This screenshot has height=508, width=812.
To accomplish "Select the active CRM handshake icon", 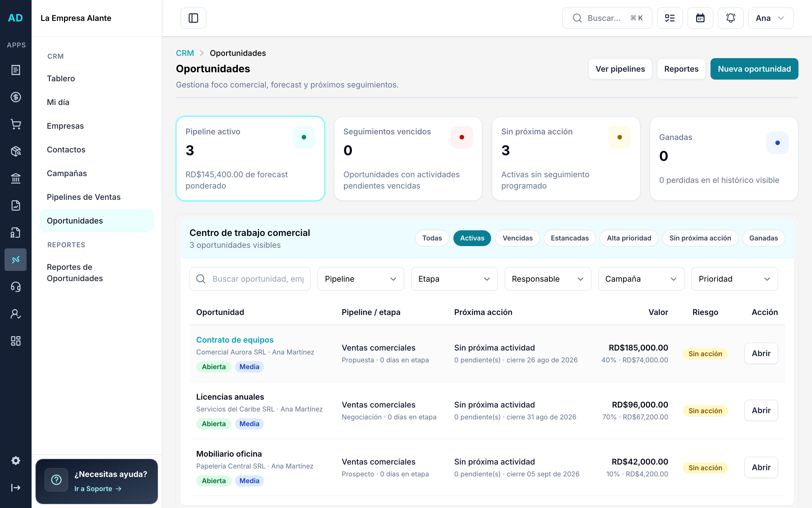I will (16, 260).
